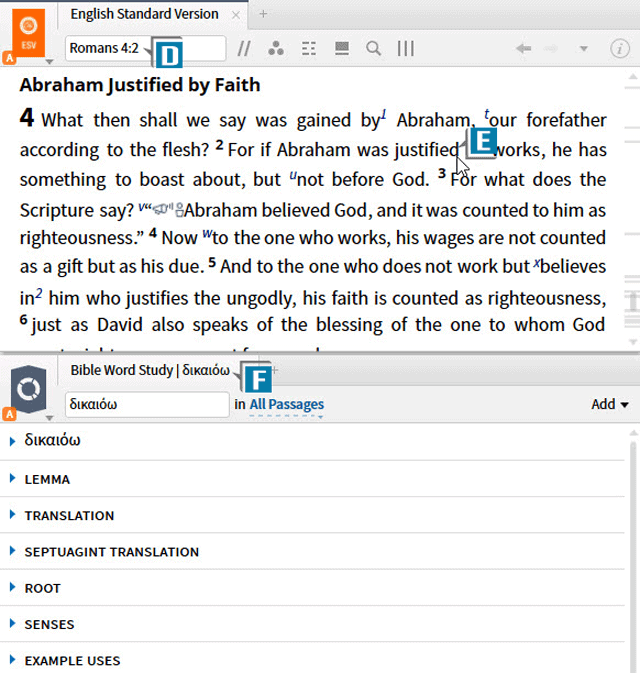Open the multiple resources view icon
The width and height of the screenshot is (640, 673).
click(342, 49)
